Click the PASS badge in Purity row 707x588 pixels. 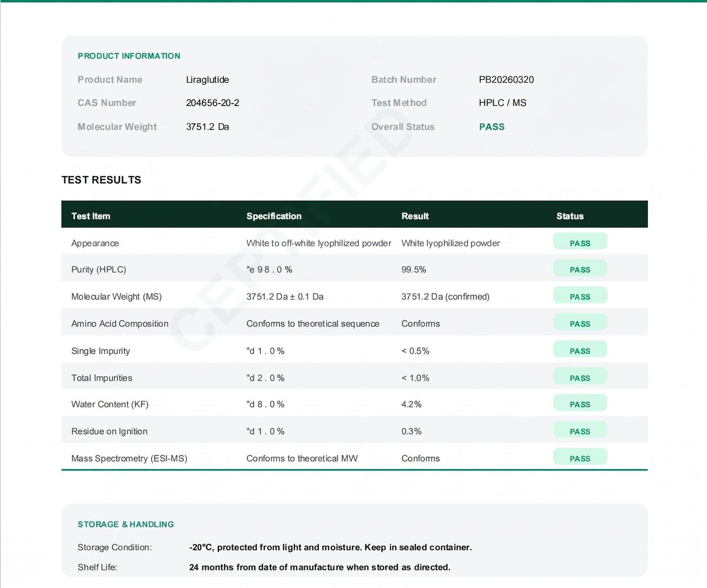pyautogui.click(x=580, y=269)
